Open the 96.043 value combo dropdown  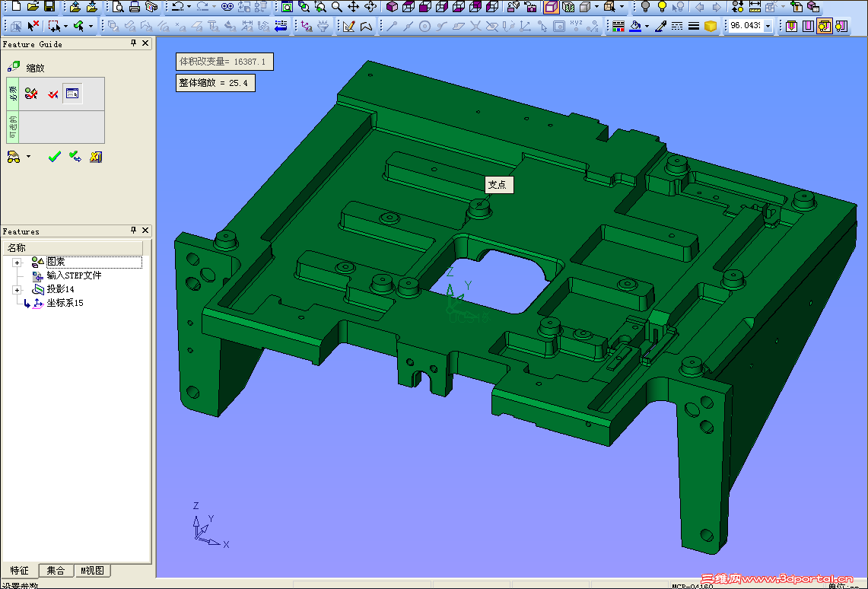tap(768, 25)
